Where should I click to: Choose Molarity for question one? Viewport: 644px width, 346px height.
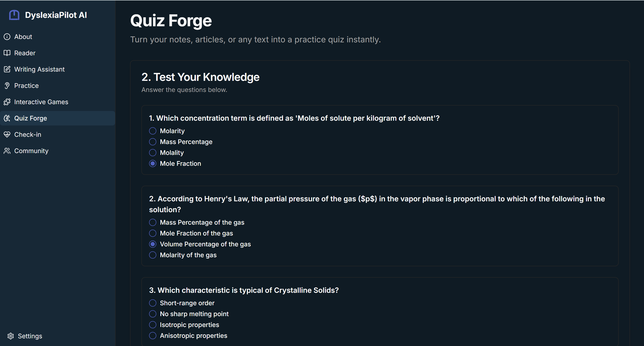(x=152, y=131)
